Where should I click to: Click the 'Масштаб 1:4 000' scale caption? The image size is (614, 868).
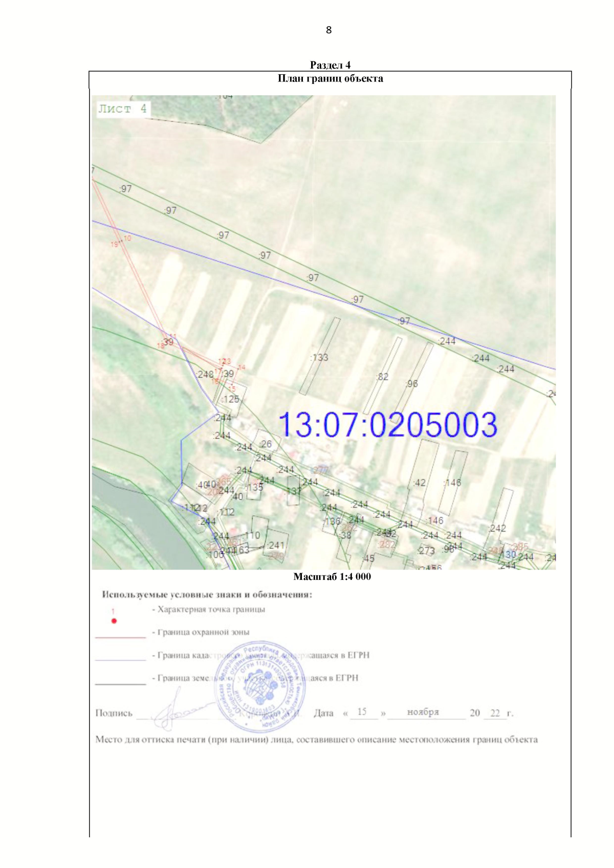coord(332,577)
